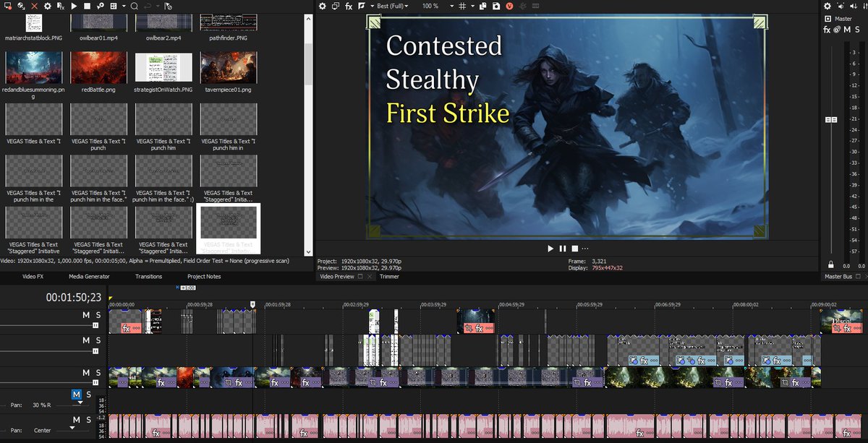The image size is (868, 443).
Task: Open the Overlays grid dropdown arrow
Action: pyautogui.click(x=472, y=6)
